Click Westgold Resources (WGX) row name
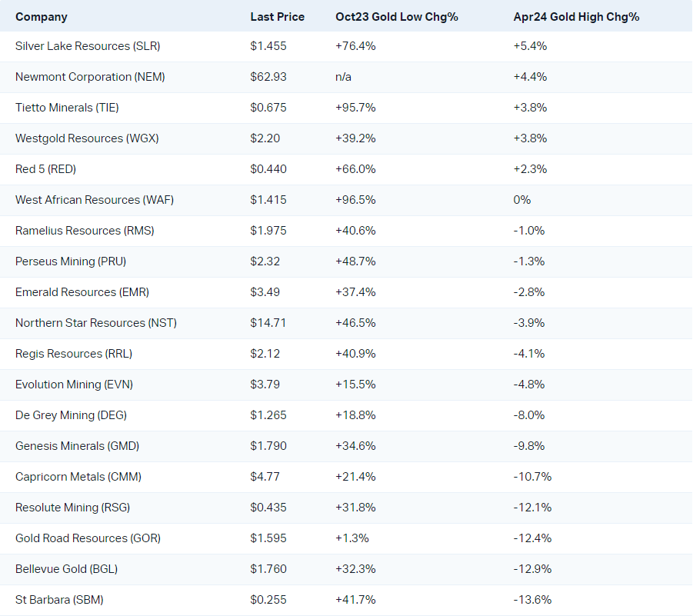This screenshot has width=693, height=616. pyautogui.click(x=81, y=138)
